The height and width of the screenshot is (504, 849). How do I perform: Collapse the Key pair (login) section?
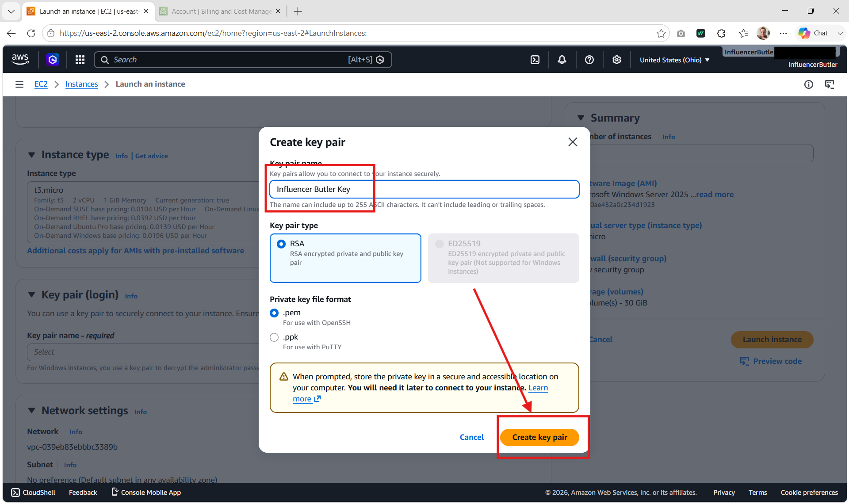[31, 295]
